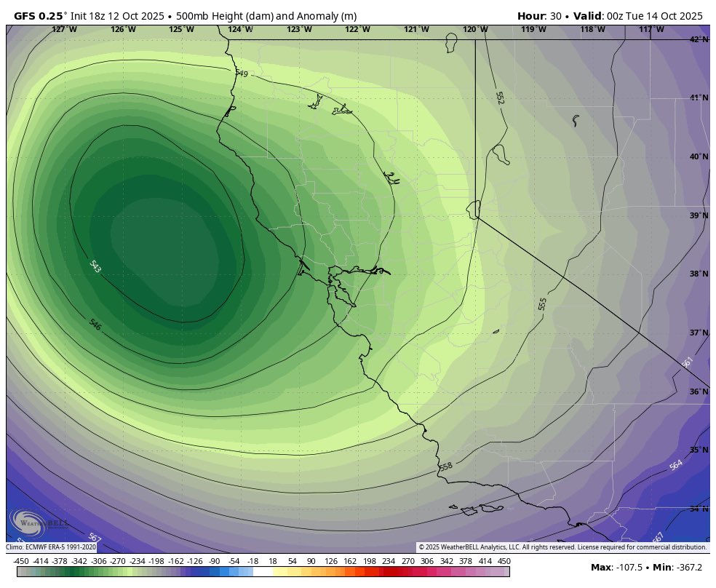Click the 125°W longitude label
The height and width of the screenshot is (588, 716).
[182, 29]
